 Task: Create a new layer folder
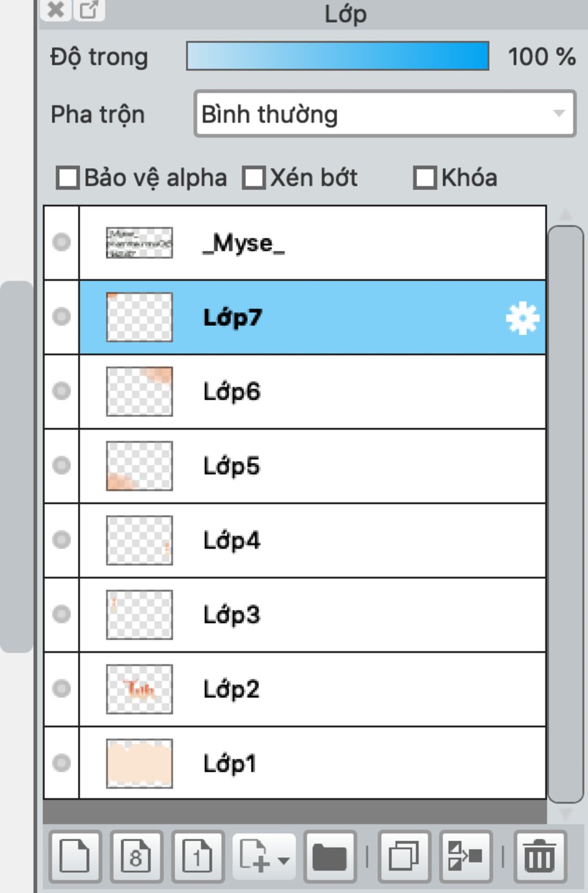(330, 856)
